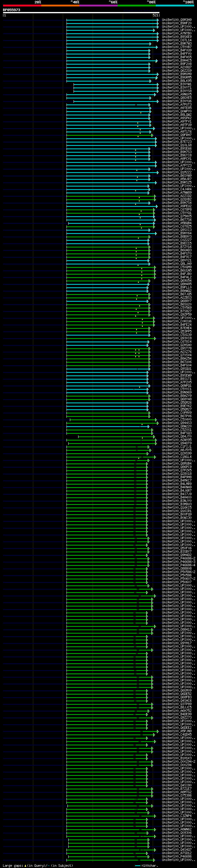Image resolution: width=197 pixels, height=868 pixels.
Task: Select the query label BP055973
Action: [11, 10]
